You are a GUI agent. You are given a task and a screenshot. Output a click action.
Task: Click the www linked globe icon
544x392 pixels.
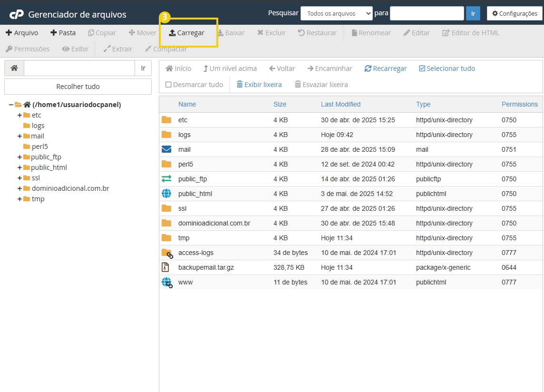(167, 283)
